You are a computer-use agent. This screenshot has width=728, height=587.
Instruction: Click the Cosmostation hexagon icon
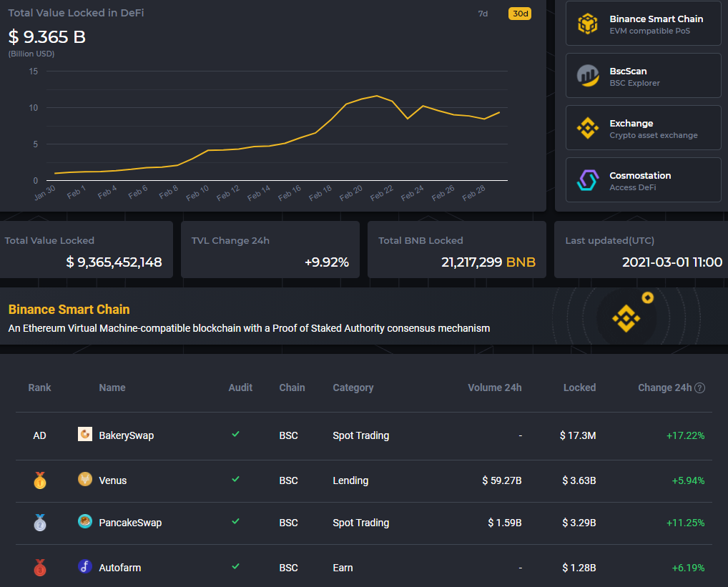[588, 179]
